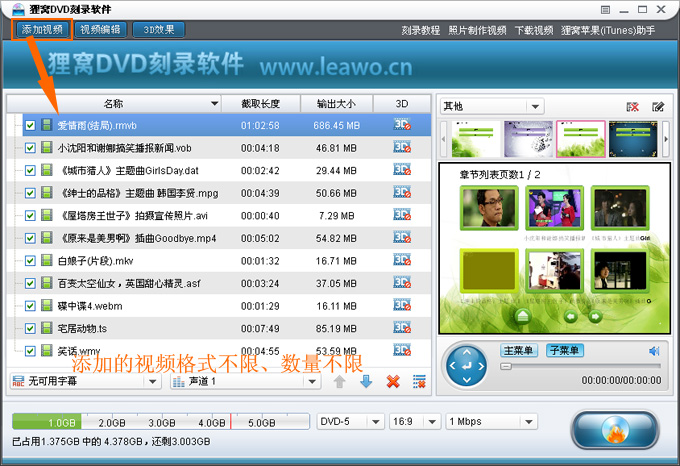Screen dimensions: 680x466
Task: Select the purple floral menu template
Action: click(528, 139)
